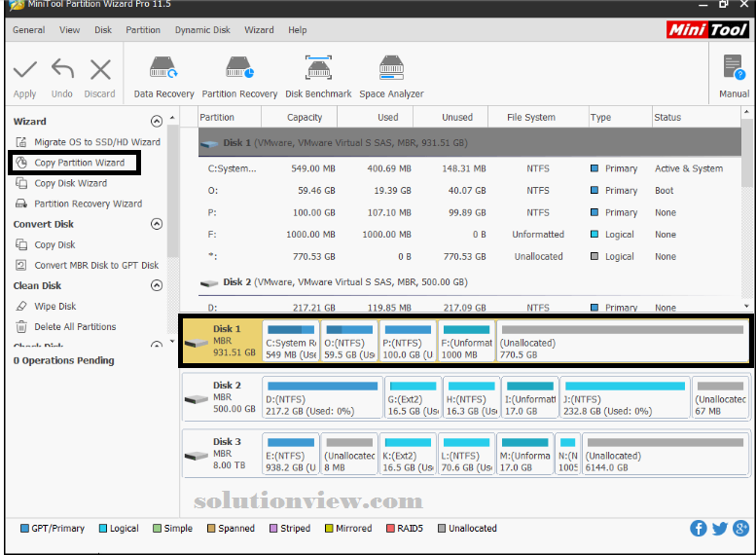
Task: Open Convert MBR Disk to GPT Disk
Action: (x=96, y=266)
